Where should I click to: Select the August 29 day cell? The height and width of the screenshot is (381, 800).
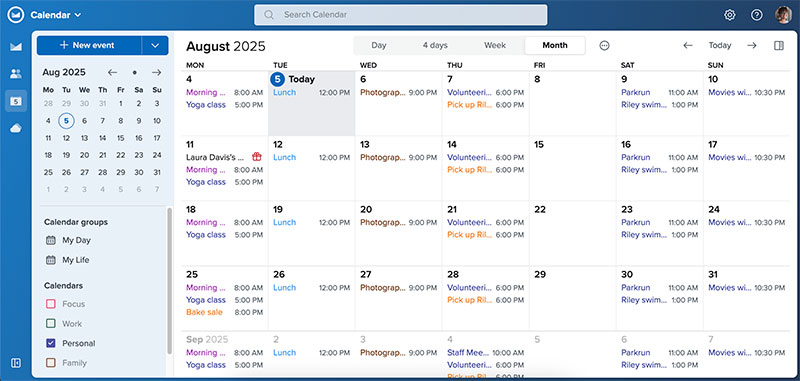click(572, 299)
